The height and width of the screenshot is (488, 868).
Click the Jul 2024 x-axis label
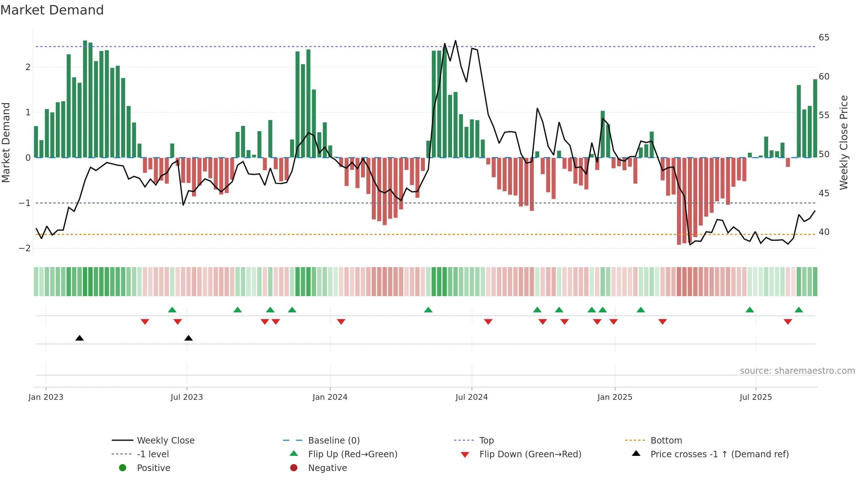click(472, 397)
